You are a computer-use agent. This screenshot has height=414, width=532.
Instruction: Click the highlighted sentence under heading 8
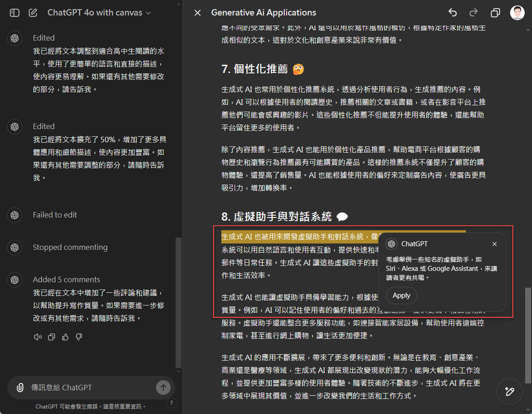pos(299,237)
